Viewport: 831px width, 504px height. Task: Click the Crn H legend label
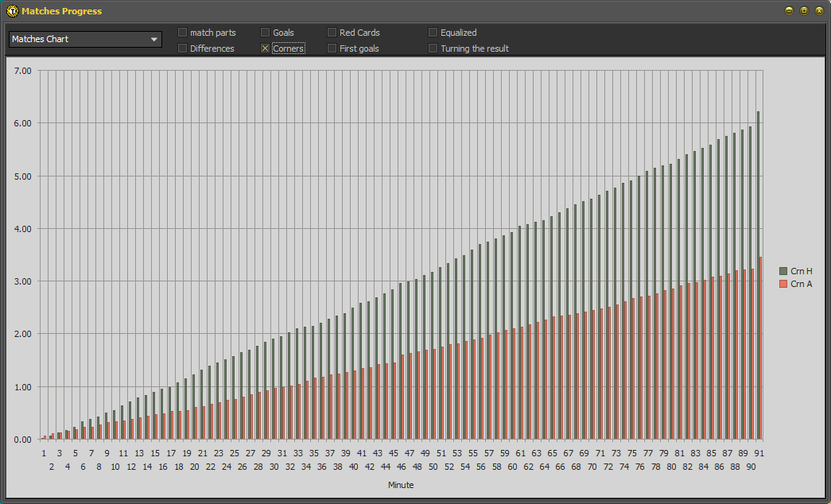coord(802,272)
